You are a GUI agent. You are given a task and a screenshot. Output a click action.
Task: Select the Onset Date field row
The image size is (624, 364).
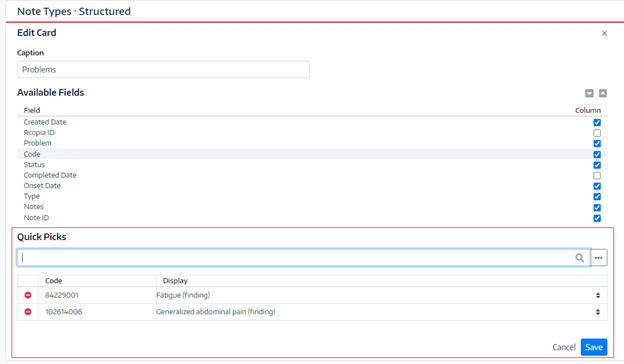click(x=312, y=186)
